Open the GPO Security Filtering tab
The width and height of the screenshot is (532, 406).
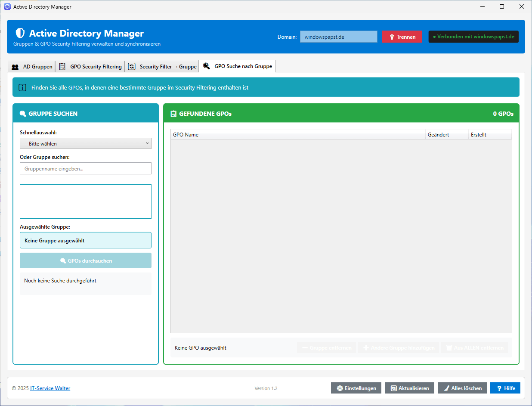pos(90,67)
